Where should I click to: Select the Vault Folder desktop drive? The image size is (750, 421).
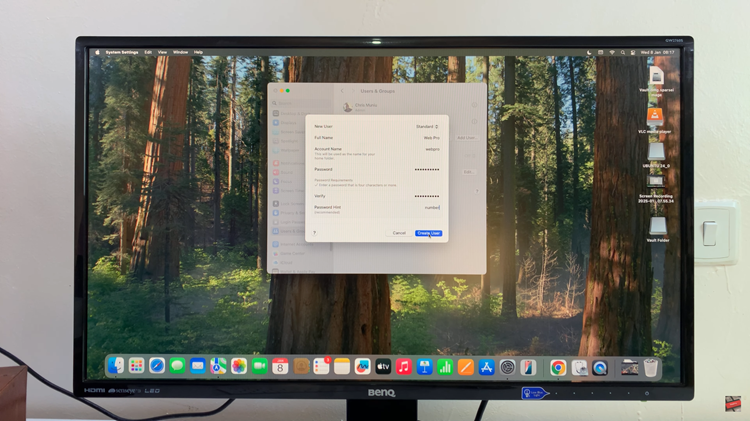click(x=658, y=229)
